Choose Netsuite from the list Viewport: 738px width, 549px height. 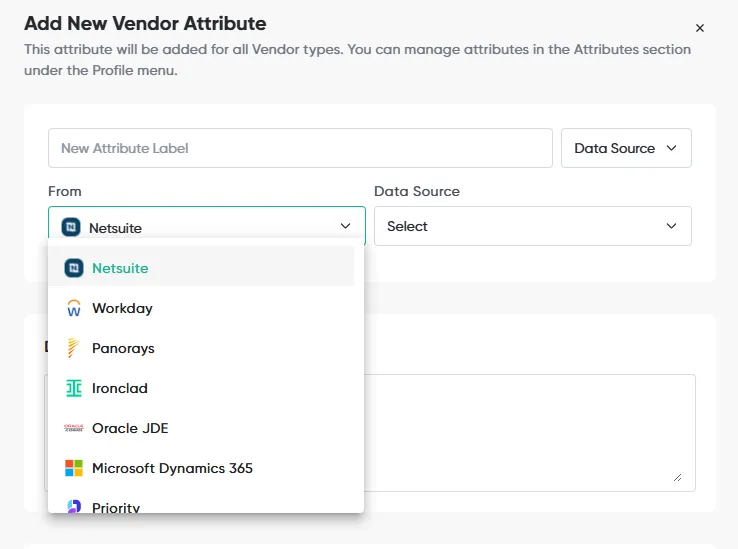[x=201, y=268]
